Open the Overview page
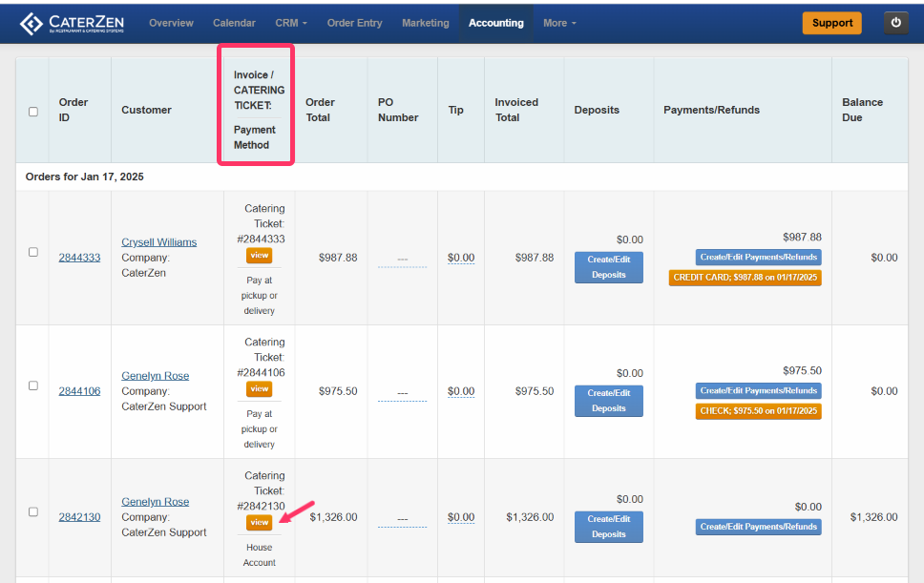Image resolution: width=924 pixels, height=583 pixels. tap(171, 23)
